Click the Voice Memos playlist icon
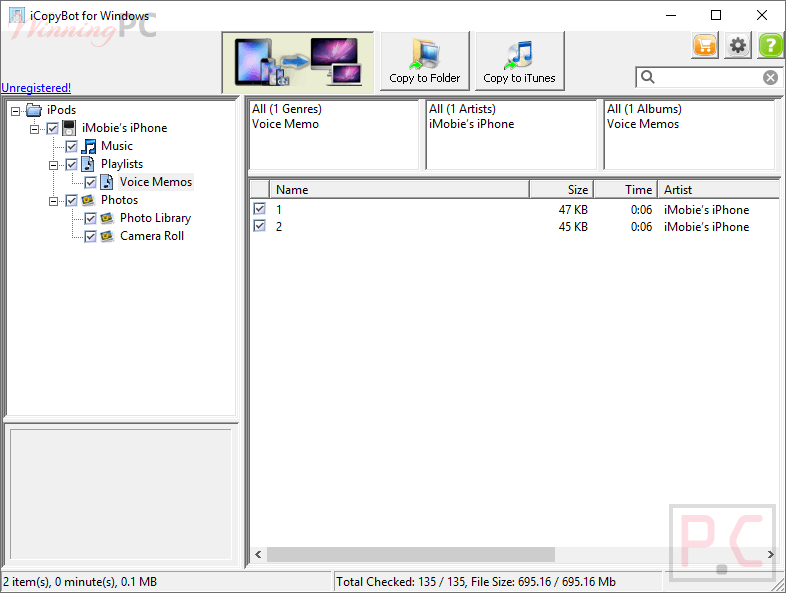Screen dimensions: 786x593 point(107,182)
